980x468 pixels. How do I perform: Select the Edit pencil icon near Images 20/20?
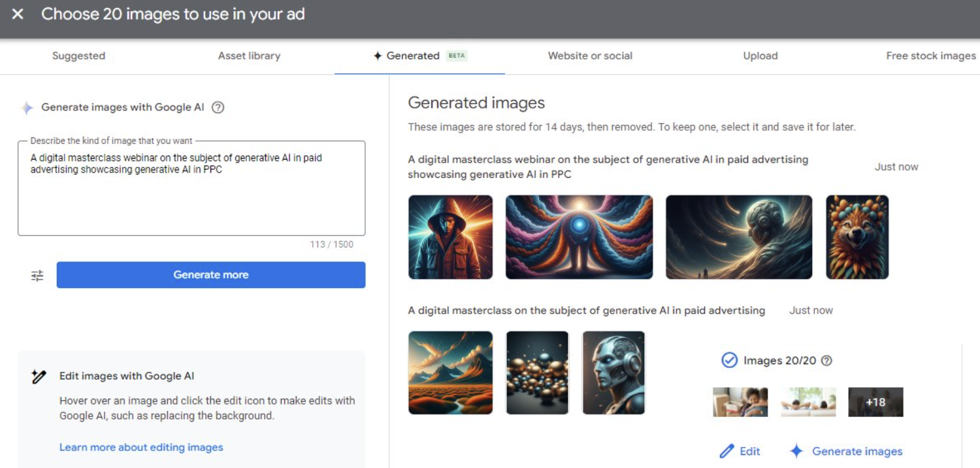[727, 451]
